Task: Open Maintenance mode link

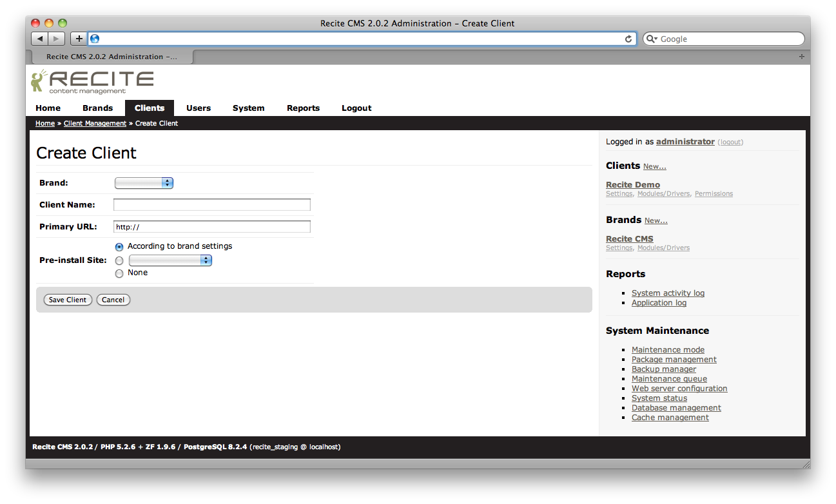Action: tap(668, 350)
